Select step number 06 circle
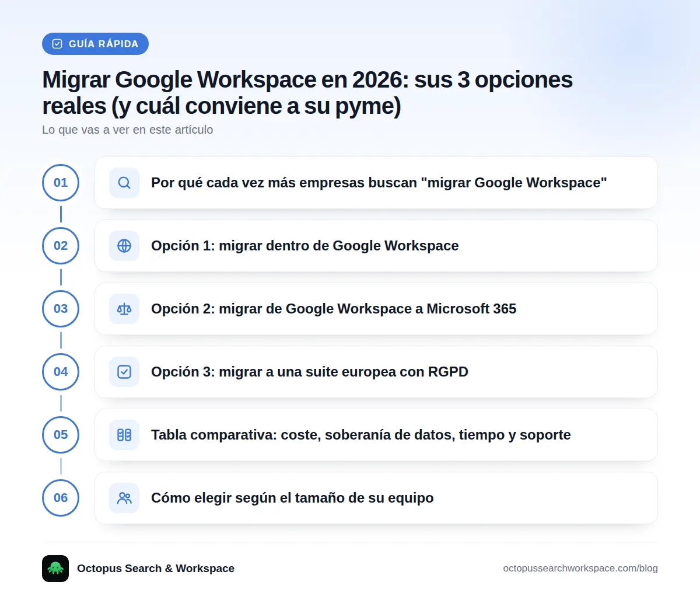The height and width of the screenshot is (610, 700). (61, 498)
